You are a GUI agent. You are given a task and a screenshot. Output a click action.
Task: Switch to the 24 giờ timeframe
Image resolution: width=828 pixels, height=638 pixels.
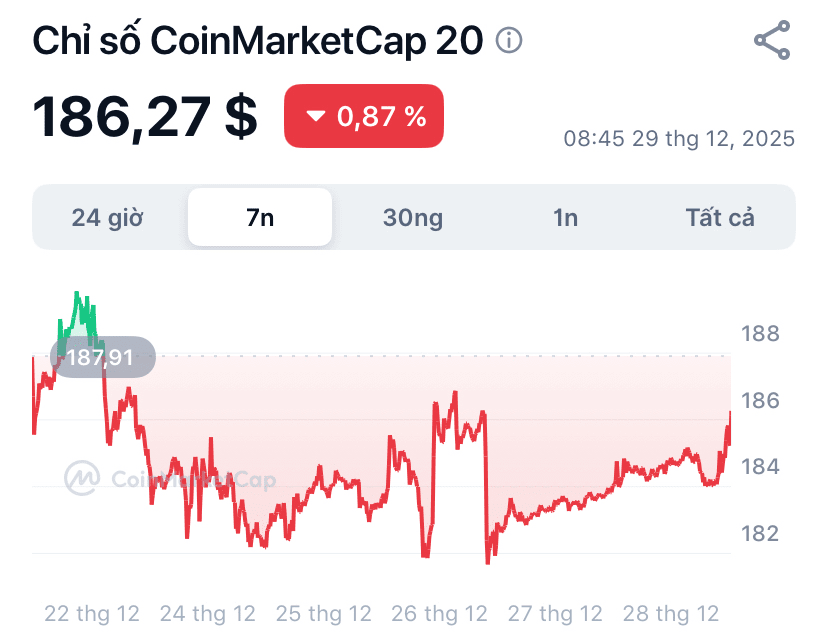click(x=108, y=217)
